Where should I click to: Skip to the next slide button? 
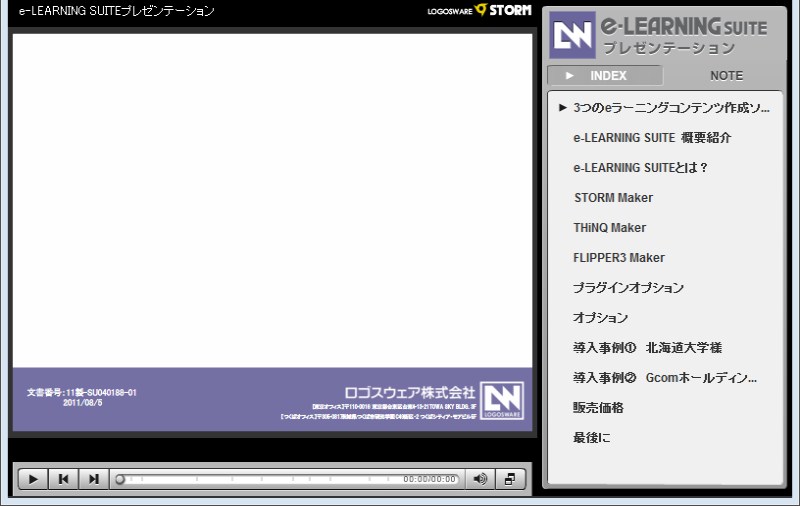coord(93,479)
